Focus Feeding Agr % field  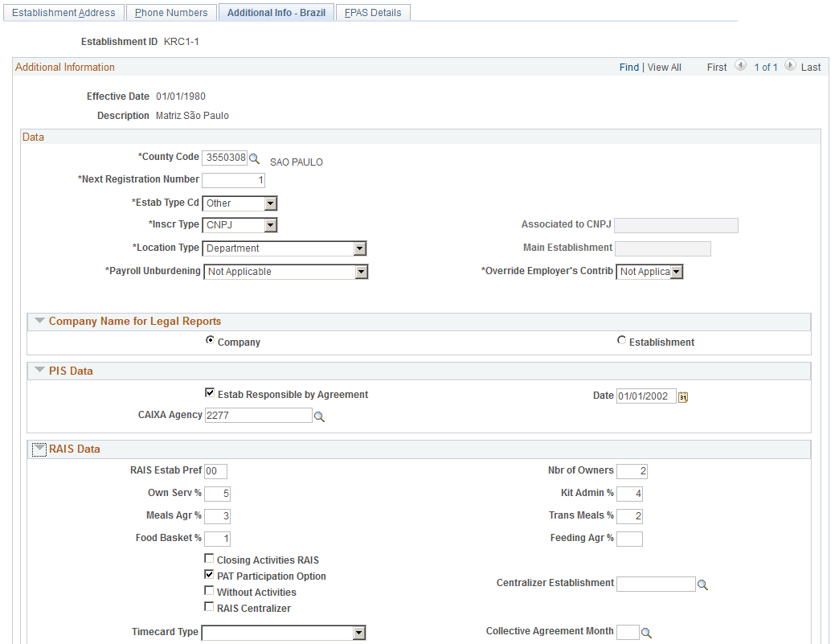pos(629,539)
